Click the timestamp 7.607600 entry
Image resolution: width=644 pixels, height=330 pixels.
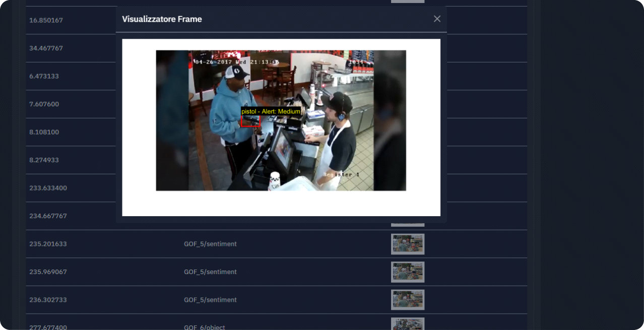(43, 104)
